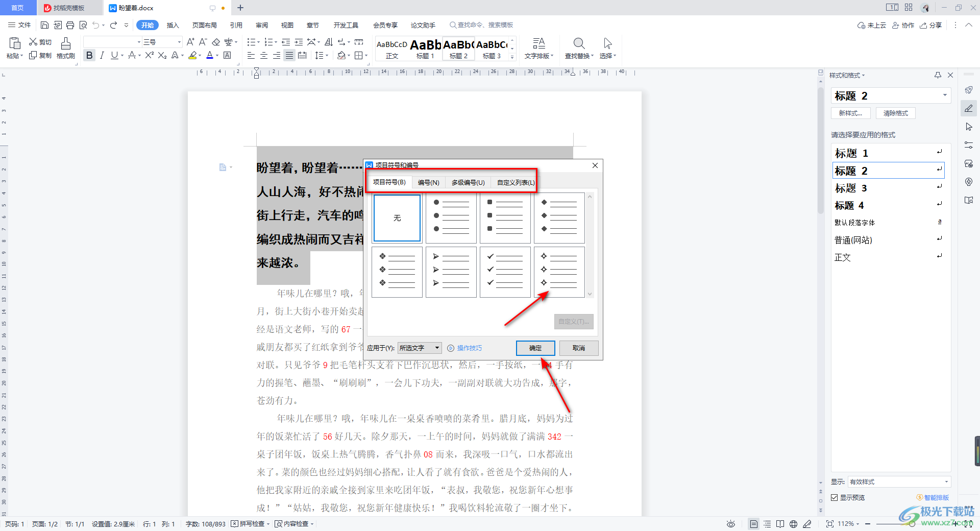Expand the 标题 2 current style dropdown
Screen dimensions: 980x531
pyautogui.click(x=945, y=95)
